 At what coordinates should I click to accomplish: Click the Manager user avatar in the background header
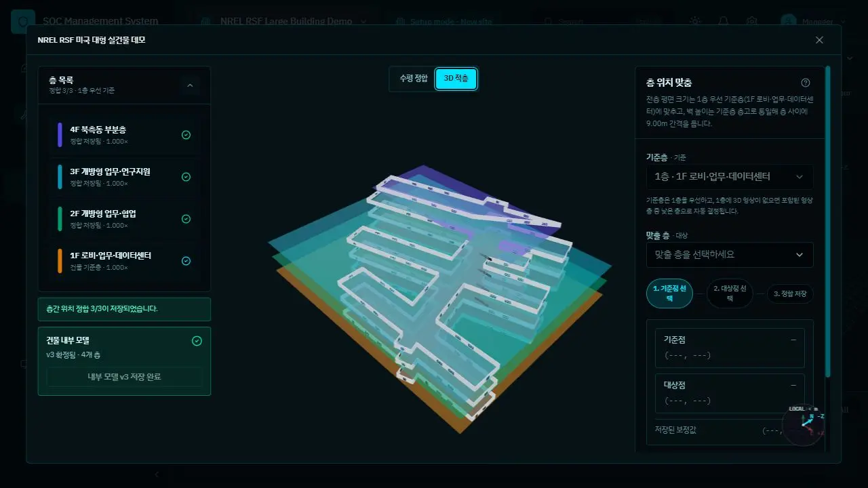[x=789, y=21]
